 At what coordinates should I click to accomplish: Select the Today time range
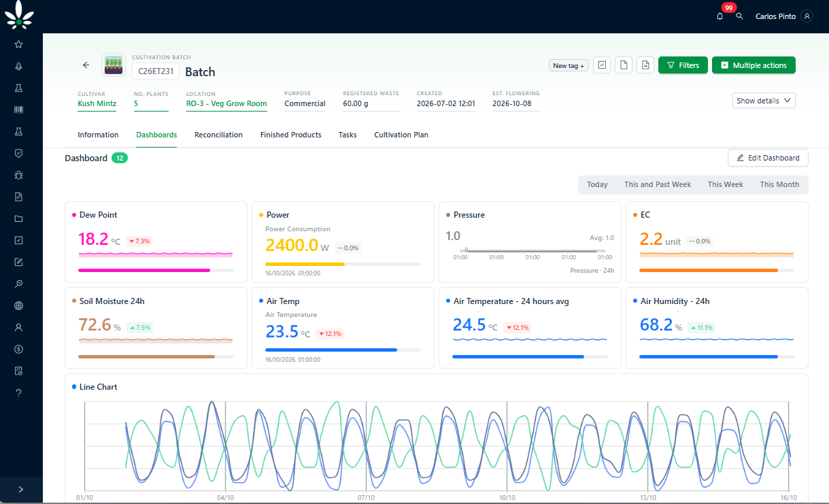click(597, 184)
